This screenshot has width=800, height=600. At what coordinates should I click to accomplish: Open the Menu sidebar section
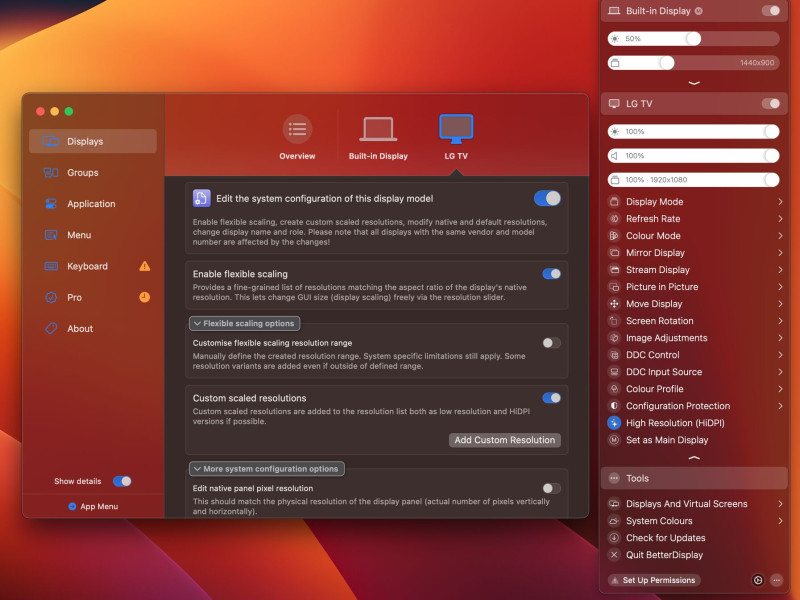(x=93, y=235)
